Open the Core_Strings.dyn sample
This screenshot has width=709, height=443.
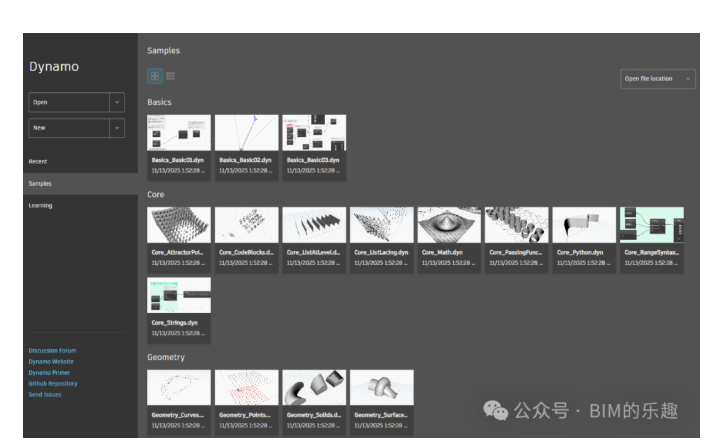pos(179,296)
